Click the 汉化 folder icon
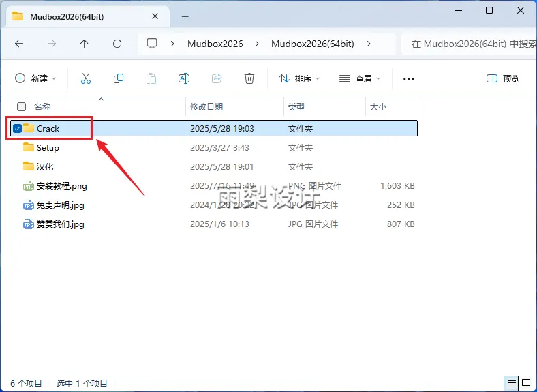The image size is (537, 392). [29, 166]
